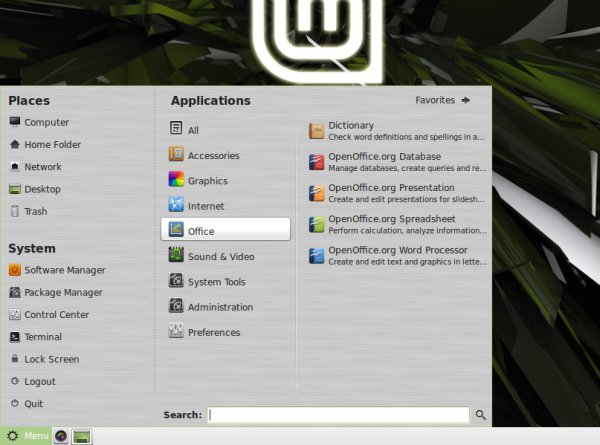This screenshot has width=600, height=445.
Task: Click the OpenOffice.org Word Processor icon
Action: (316, 256)
